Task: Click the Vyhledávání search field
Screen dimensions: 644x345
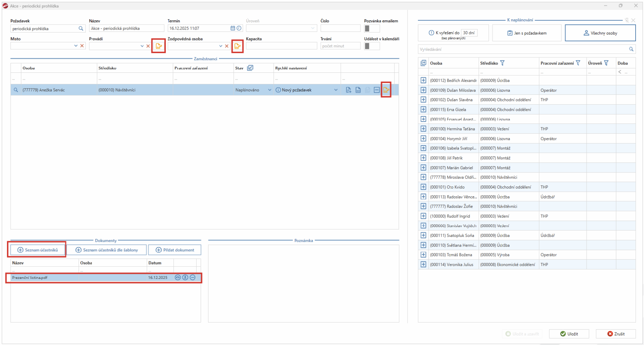Action: [x=522, y=49]
